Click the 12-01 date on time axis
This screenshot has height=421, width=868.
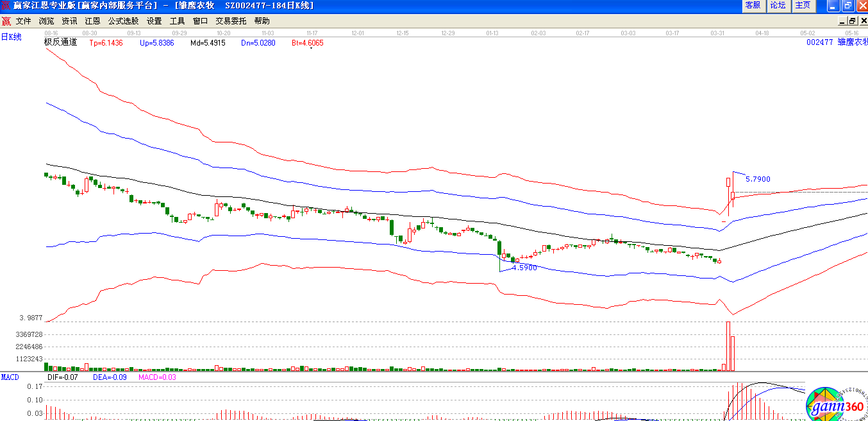click(358, 33)
